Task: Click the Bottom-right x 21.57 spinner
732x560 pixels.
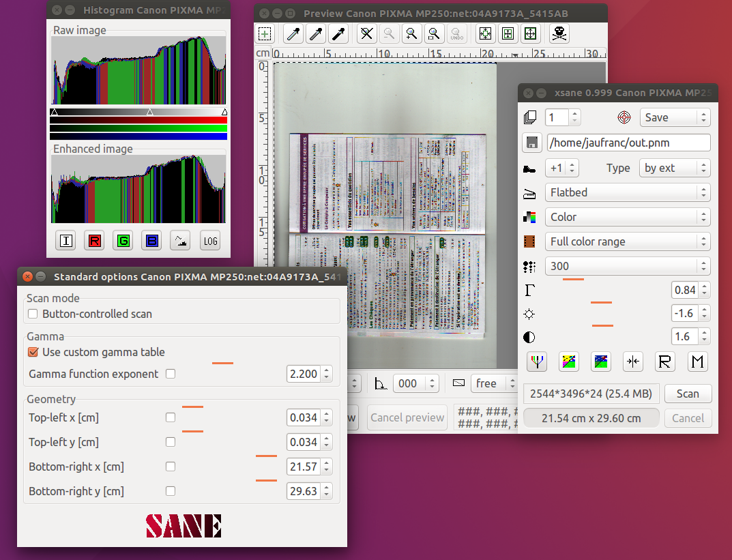Action: (x=309, y=467)
